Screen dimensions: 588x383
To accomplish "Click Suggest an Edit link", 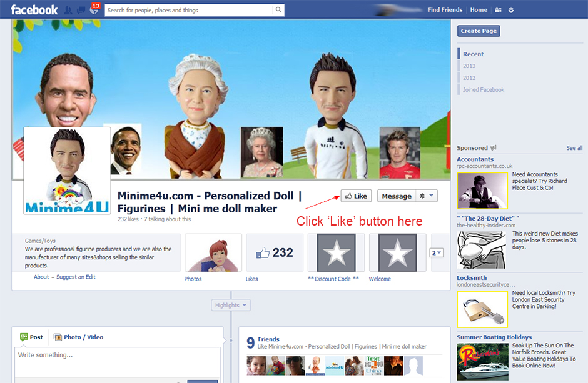I will (x=76, y=277).
